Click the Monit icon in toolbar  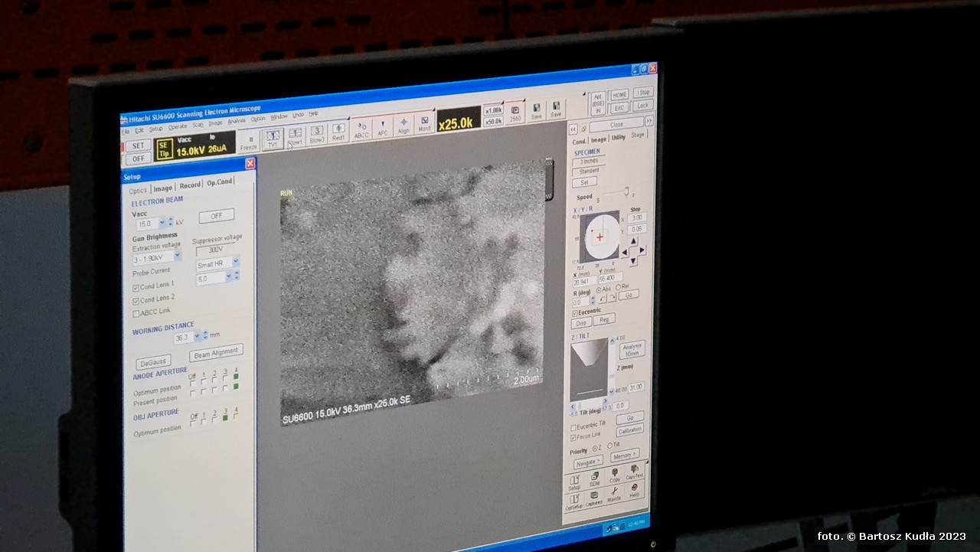(424, 122)
